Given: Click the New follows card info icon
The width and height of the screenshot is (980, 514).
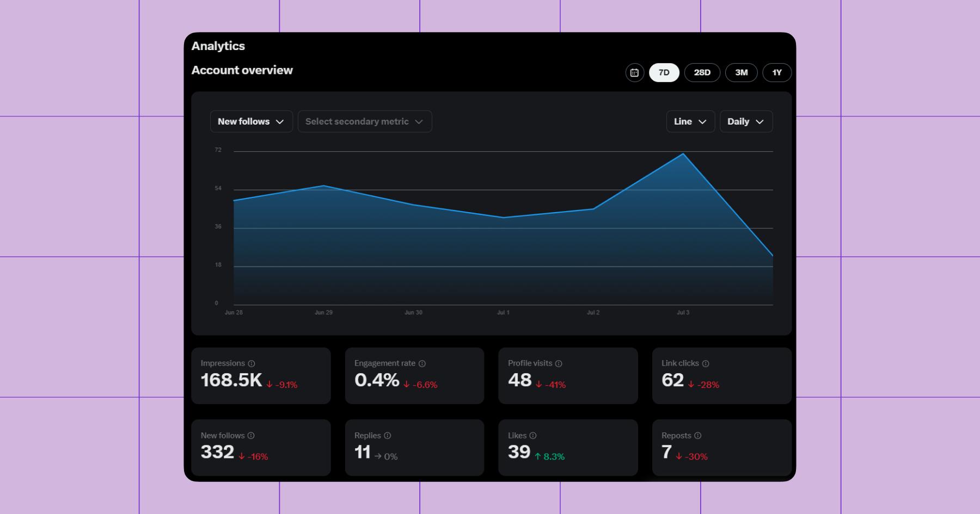Looking at the screenshot, I should click(x=251, y=436).
